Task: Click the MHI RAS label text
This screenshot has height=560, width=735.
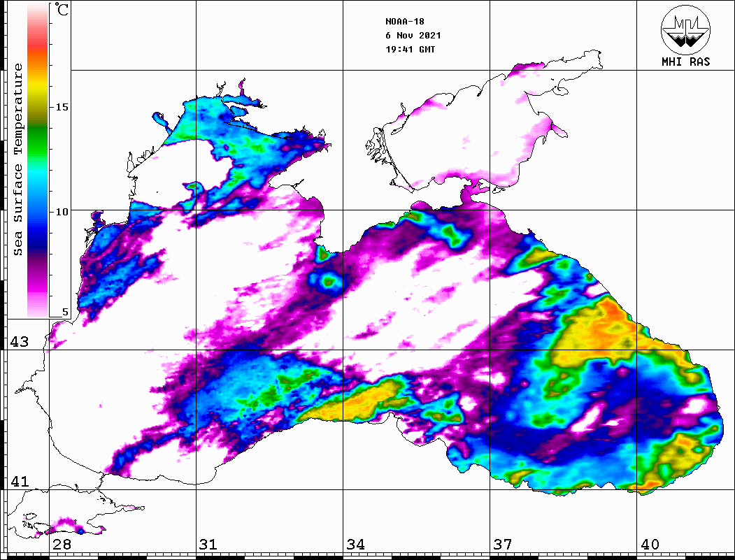Action: (x=685, y=62)
